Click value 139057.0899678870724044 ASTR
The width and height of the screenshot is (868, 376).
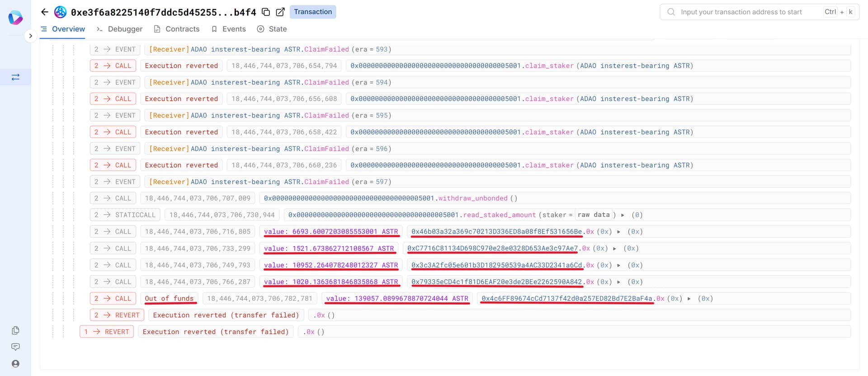pos(397,299)
